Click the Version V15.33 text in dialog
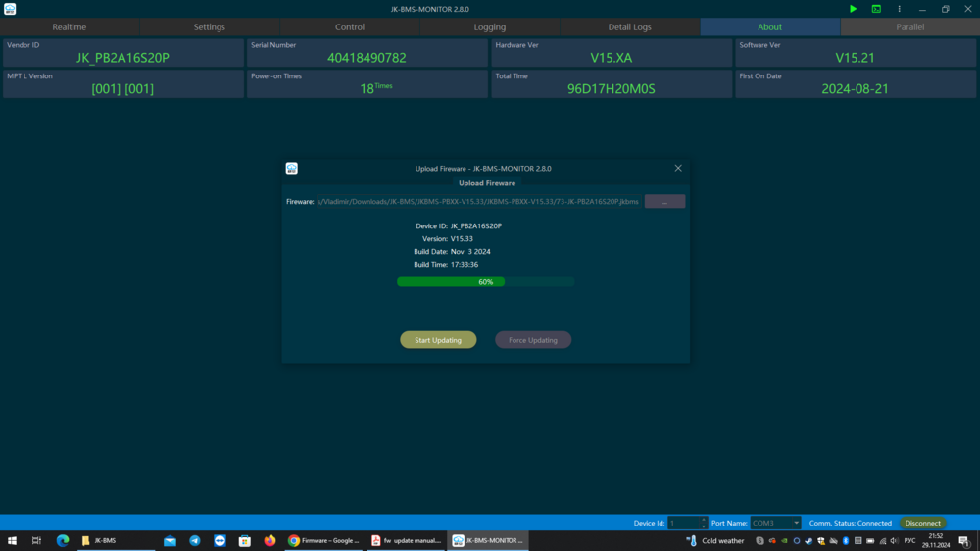The width and height of the screenshot is (980, 551). point(462,239)
